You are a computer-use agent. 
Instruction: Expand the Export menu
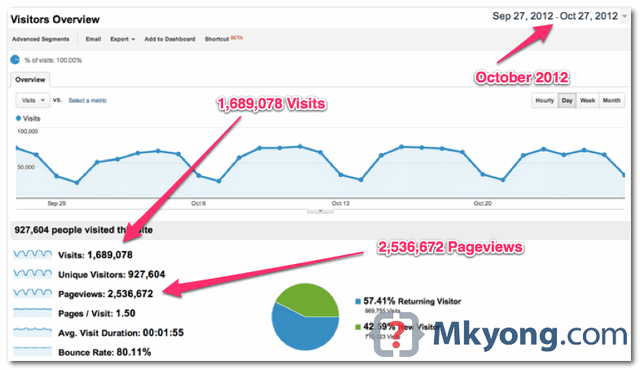[122, 39]
